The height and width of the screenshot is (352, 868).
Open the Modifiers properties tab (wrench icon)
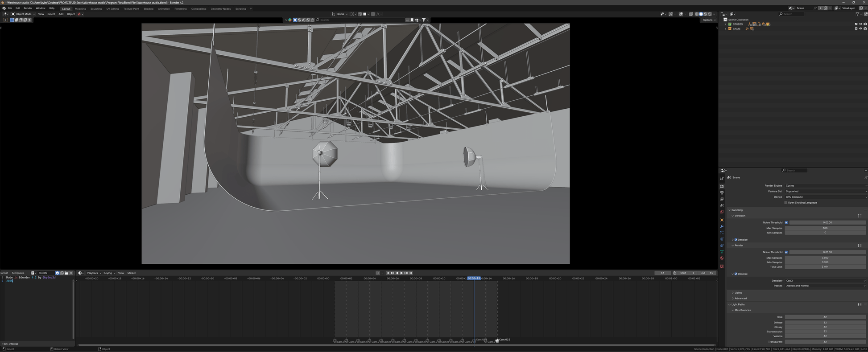722,226
